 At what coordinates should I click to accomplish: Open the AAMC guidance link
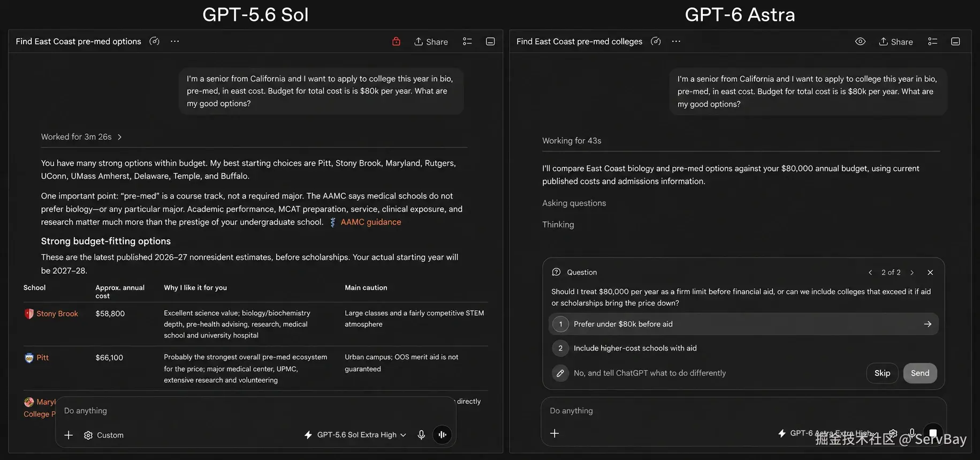pos(370,222)
